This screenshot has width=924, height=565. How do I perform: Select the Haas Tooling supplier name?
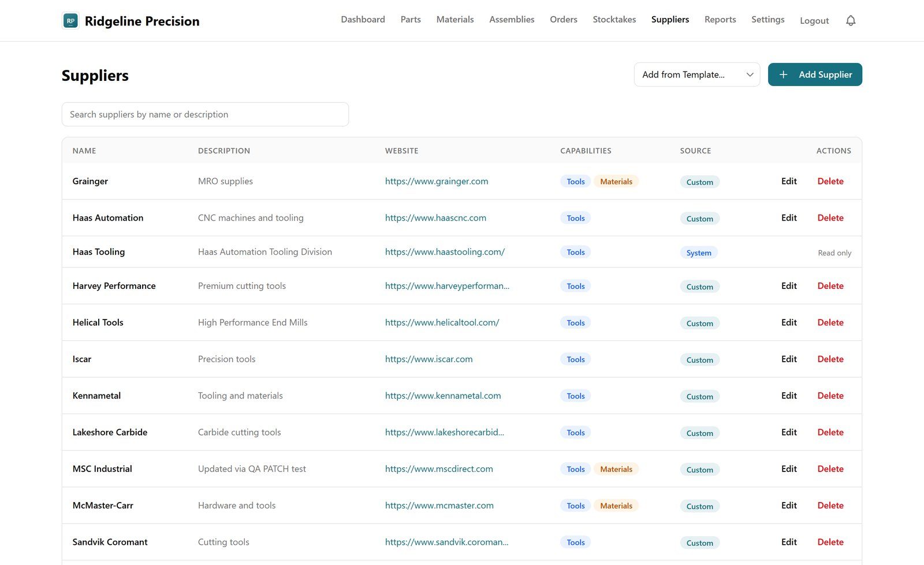99,252
